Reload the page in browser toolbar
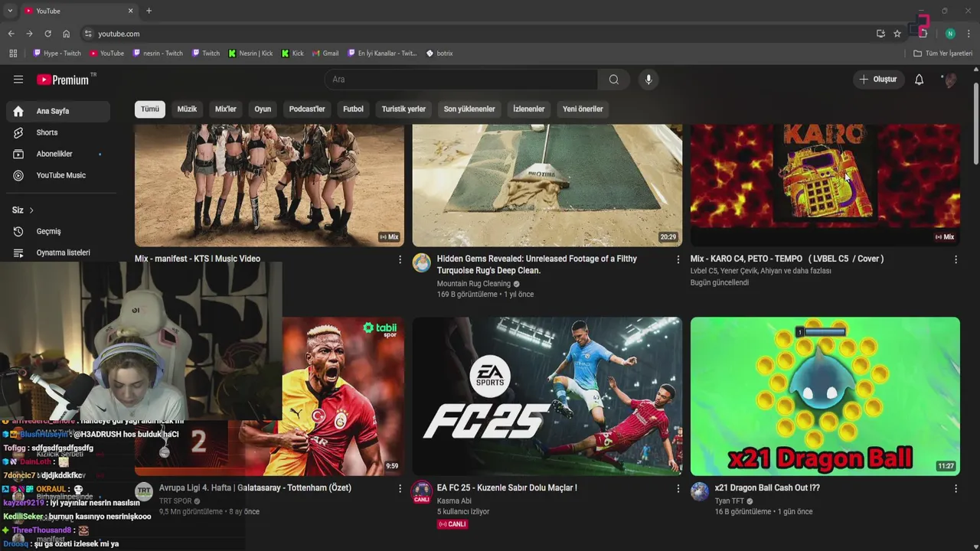 tap(47, 34)
